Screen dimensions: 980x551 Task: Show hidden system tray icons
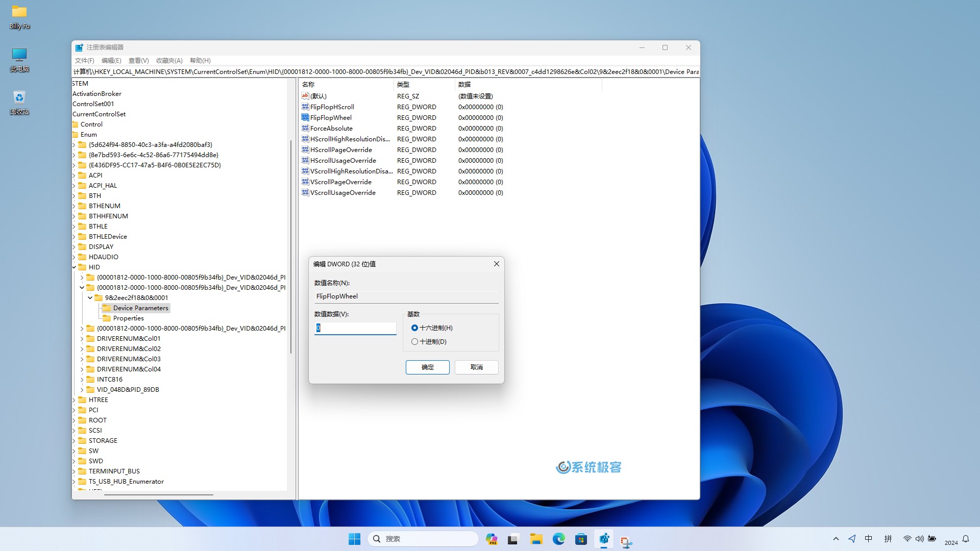(x=836, y=539)
